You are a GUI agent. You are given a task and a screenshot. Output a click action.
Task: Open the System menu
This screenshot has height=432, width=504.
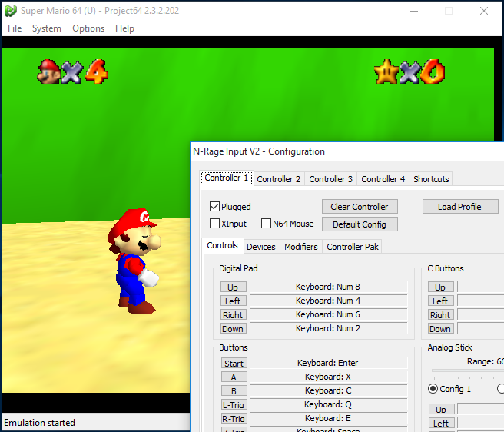[x=47, y=28]
